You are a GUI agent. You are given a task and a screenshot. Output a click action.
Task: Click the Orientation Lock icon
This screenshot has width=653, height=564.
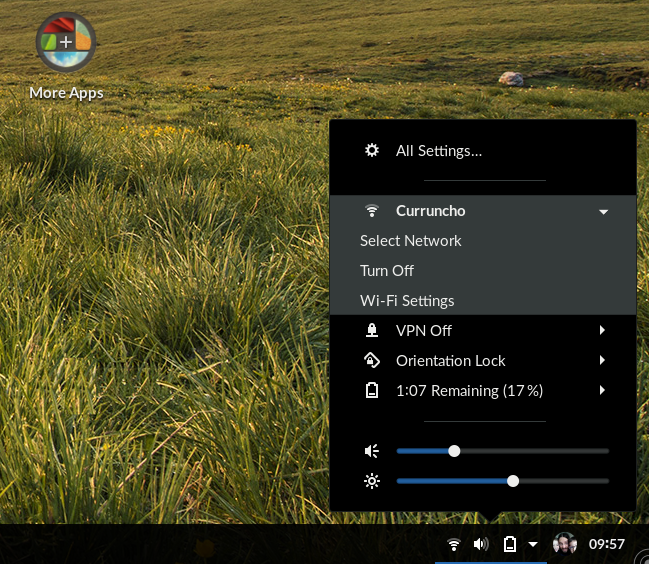click(x=372, y=360)
